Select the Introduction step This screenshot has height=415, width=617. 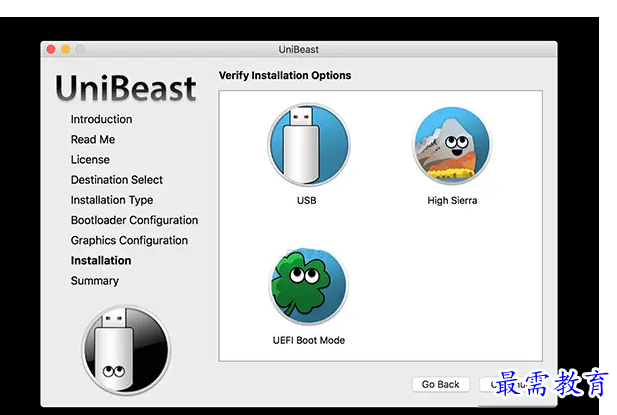pyautogui.click(x=102, y=119)
